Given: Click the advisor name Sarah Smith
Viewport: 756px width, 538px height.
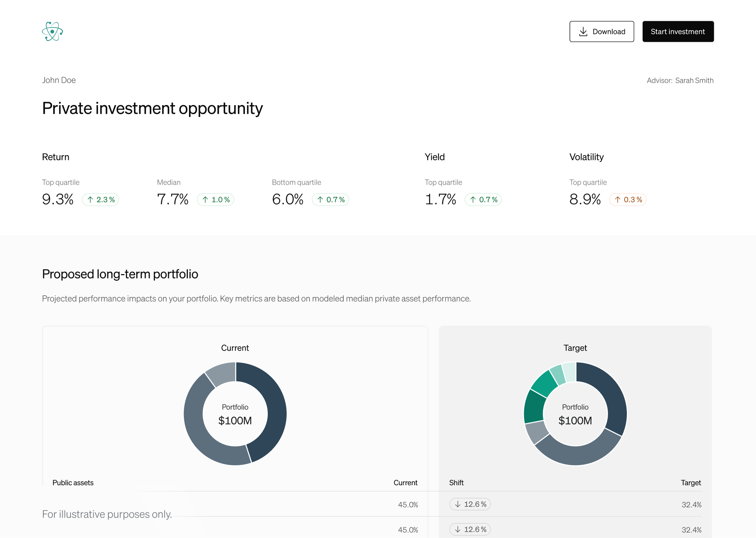Looking at the screenshot, I should pos(695,80).
